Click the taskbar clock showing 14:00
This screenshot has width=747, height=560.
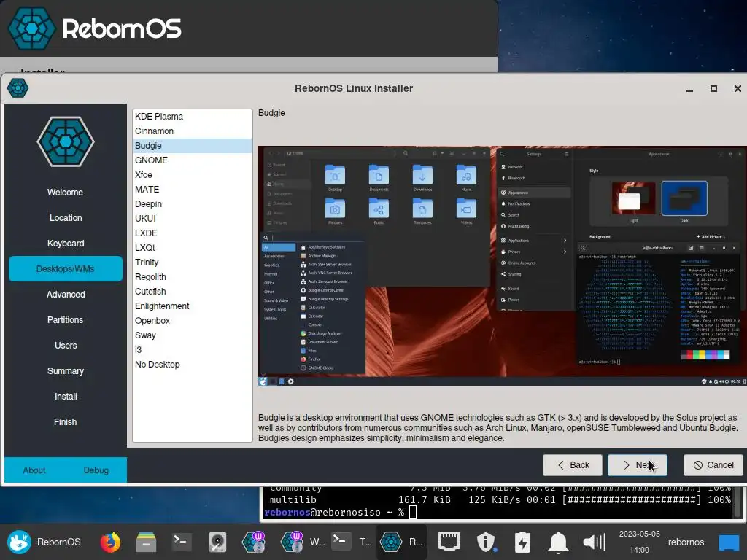click(x=639, y=542)
